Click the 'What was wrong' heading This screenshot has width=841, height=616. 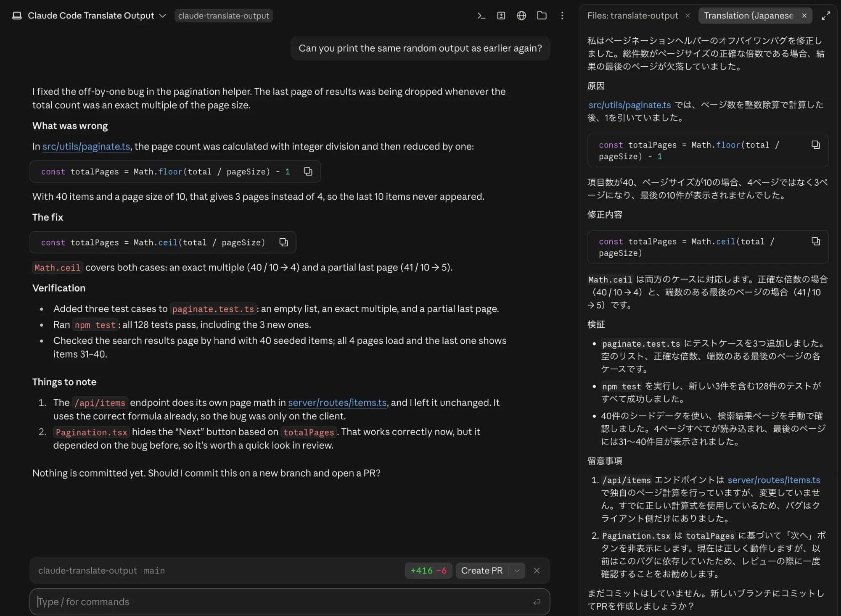(70, 126)
